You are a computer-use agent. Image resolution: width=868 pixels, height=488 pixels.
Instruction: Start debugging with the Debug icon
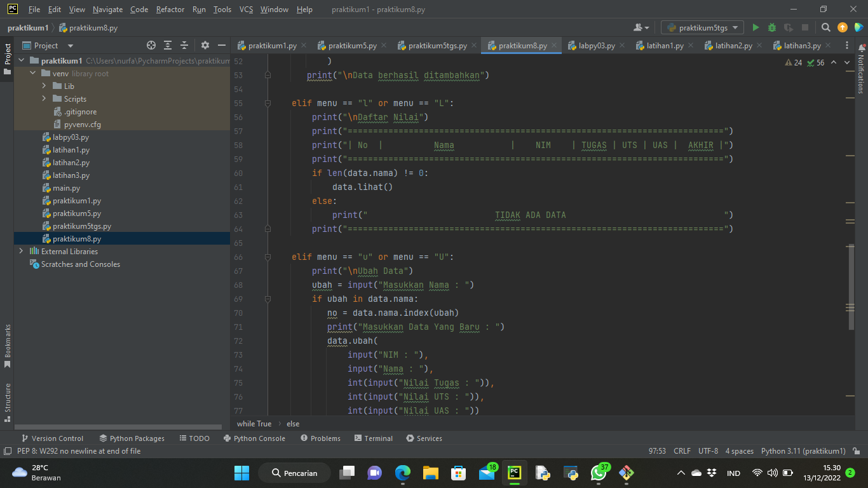tap(771, 27)
